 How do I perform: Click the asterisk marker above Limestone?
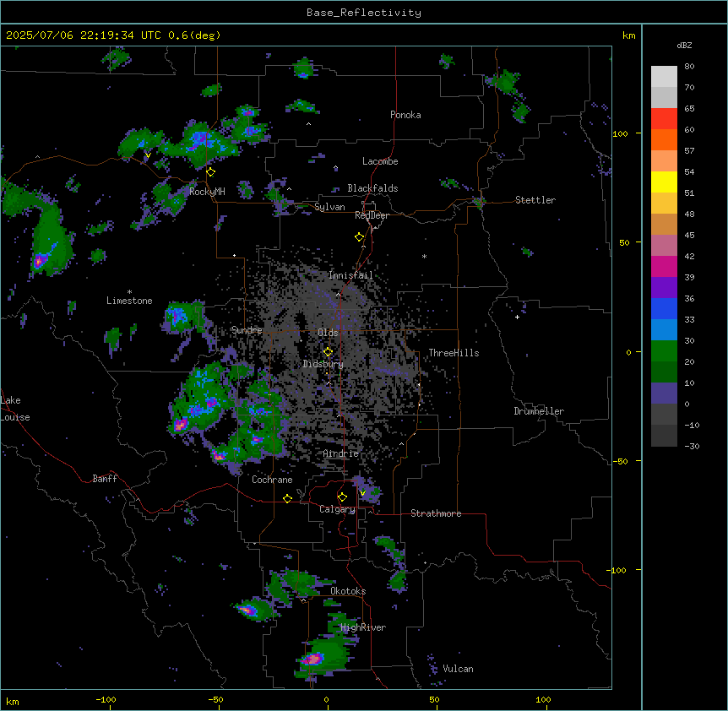pyautogui.click(x=129, y=292)
